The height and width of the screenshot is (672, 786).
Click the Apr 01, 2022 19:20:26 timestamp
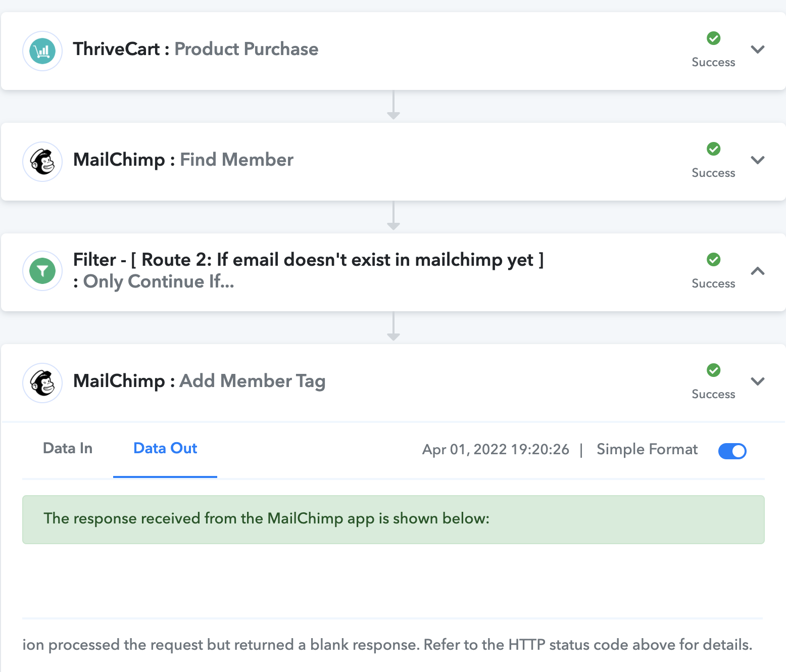click(x=496, y=450)
